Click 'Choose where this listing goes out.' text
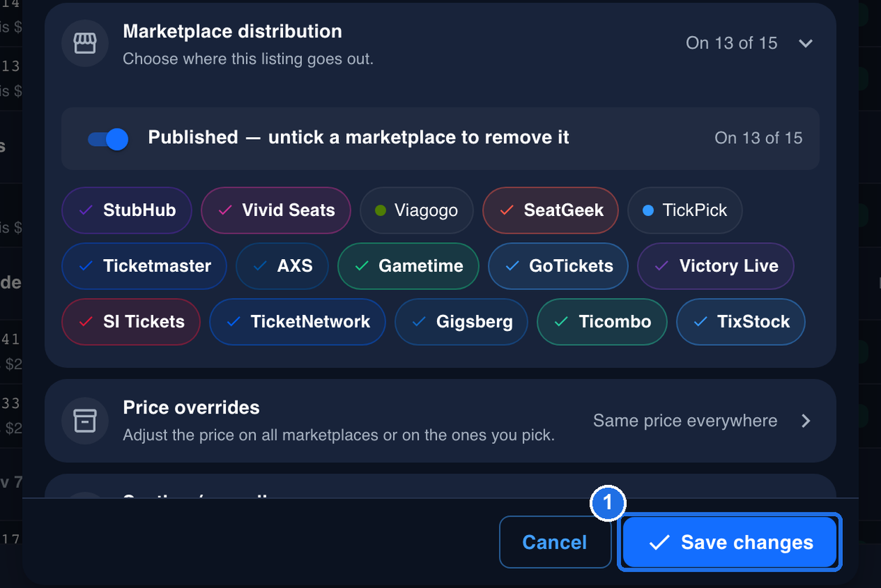The height and width of the screenshot is (588, 881). click(248, 59)
